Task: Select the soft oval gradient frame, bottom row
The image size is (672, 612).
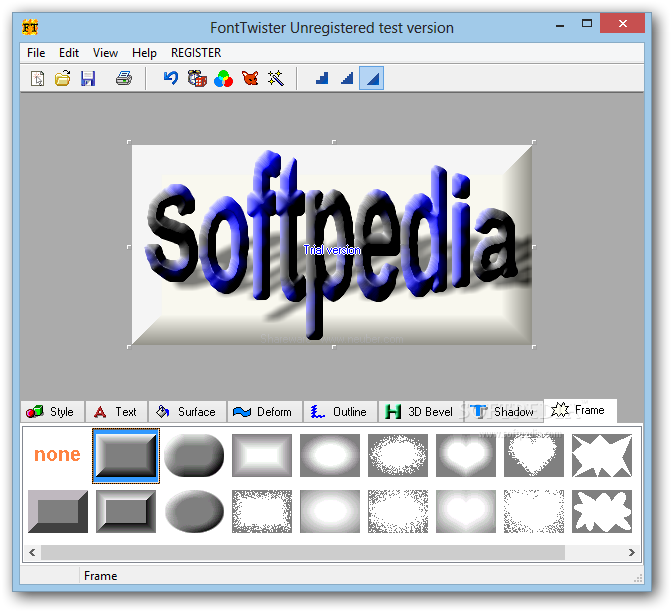Action: [x=330, y=511]
